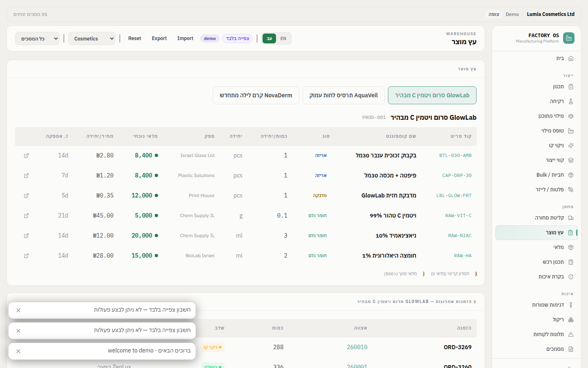Click the document icon beside מסמכים
The image size is (588, 368).
(571, 349)
